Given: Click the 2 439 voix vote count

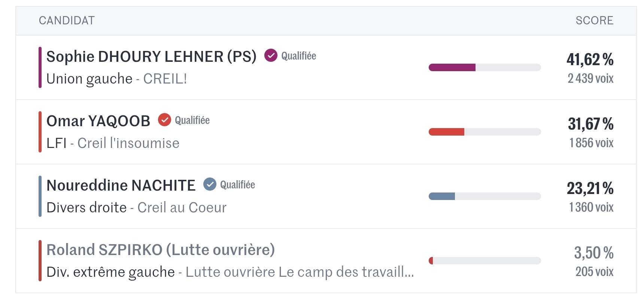Looking at the screenshot, I should point(590,78).
